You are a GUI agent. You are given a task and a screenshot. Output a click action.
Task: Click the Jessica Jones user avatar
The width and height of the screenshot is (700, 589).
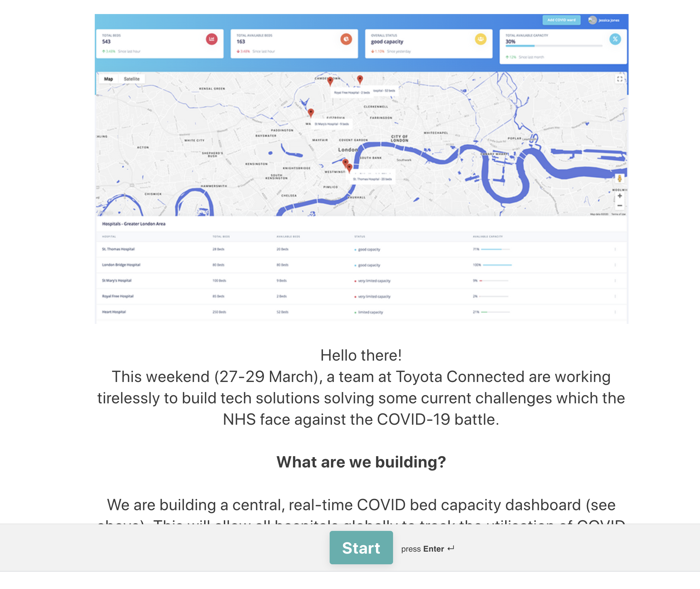pos(592,20)
